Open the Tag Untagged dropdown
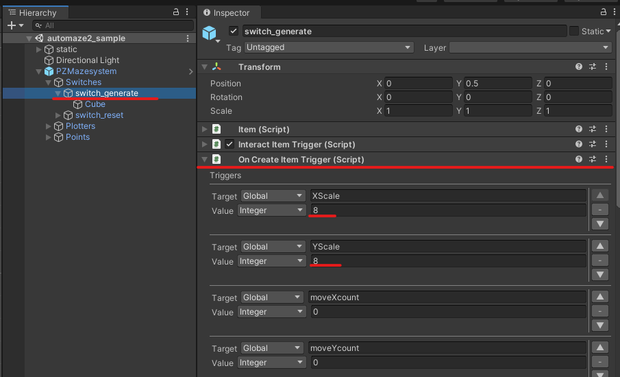The height and width of the screenshot is (377, 620). 329,47
